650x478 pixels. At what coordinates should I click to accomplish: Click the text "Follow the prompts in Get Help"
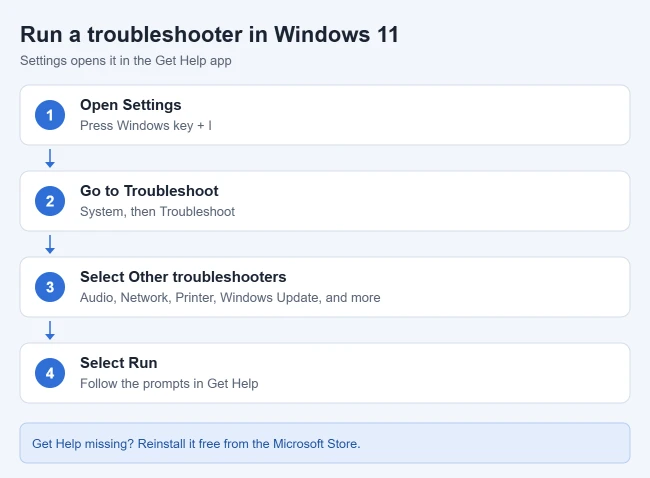coord(169,383)
